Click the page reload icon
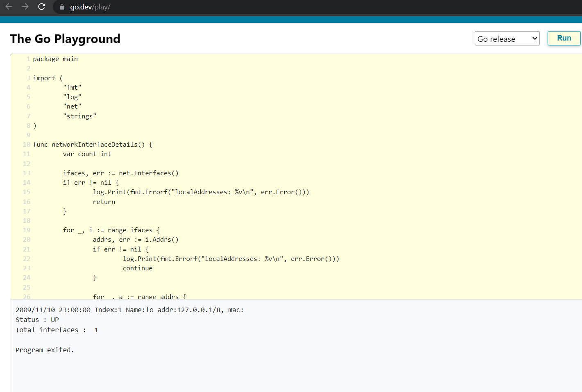582x392 pixels. click(41, 7)
